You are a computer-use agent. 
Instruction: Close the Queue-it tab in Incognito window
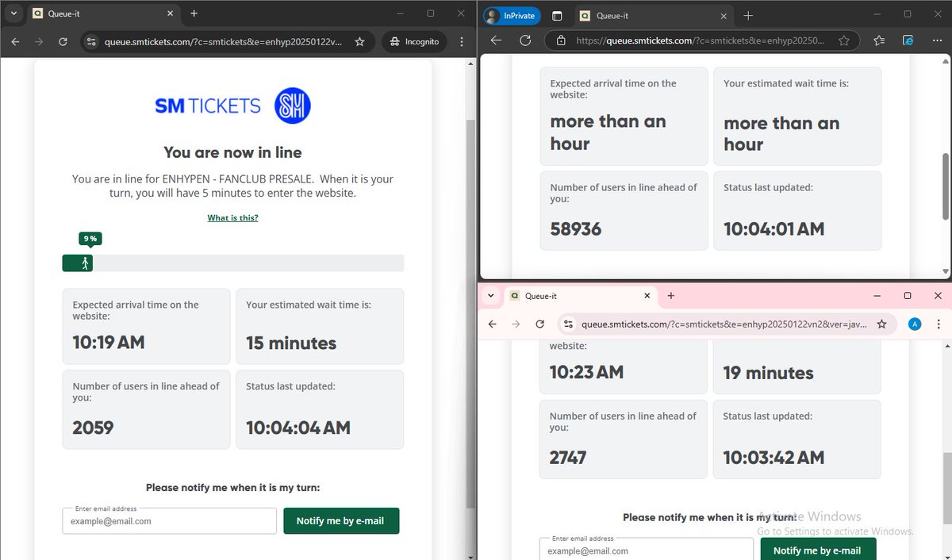170,13
